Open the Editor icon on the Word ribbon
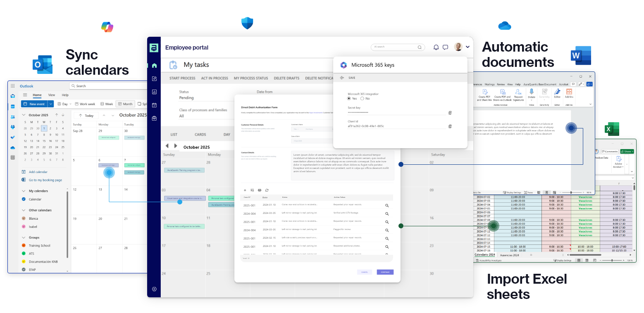644x313 pixels. click(x=557, y=92)
